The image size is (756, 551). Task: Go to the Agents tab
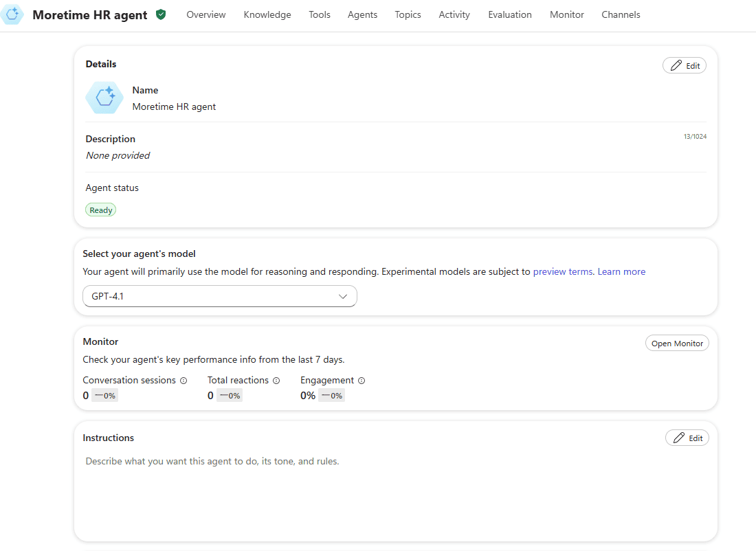363,15
